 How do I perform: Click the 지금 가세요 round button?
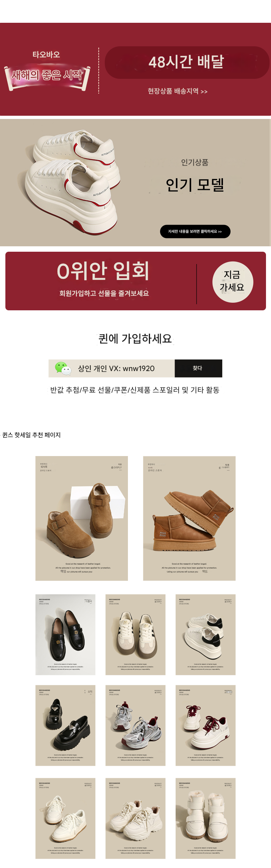pyautogui.click(x=232, y=281)
